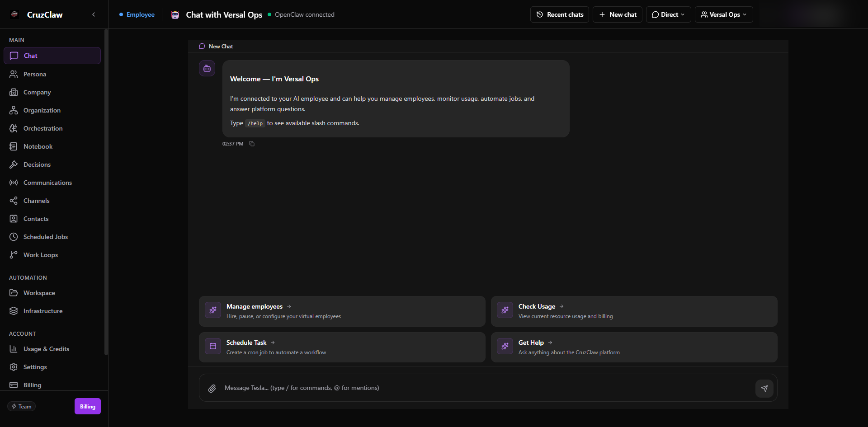Image resolution: width=868 pixels, height=427 pixels.
Task: Click the Versal Ops avatar icon in header
Action: [175, 14]
